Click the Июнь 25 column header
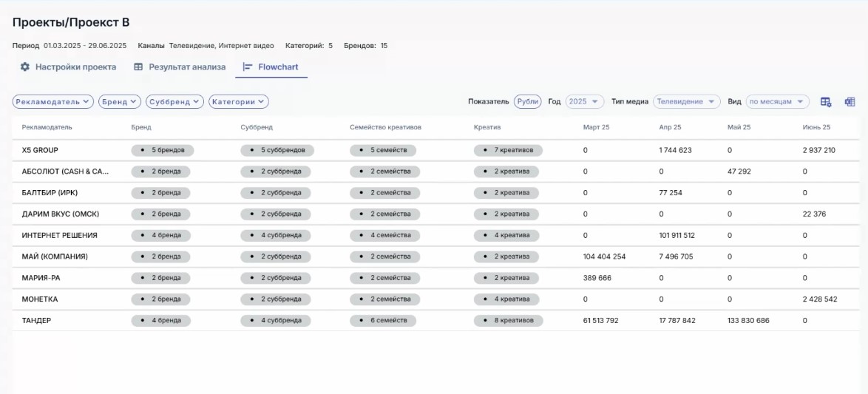The image size is (868, 394). (x=816, y=127)
